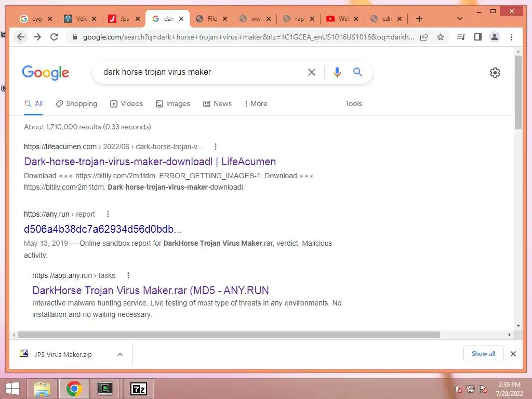
Task: Open terminal app in taskbar
Action: (x=105, y=389)
